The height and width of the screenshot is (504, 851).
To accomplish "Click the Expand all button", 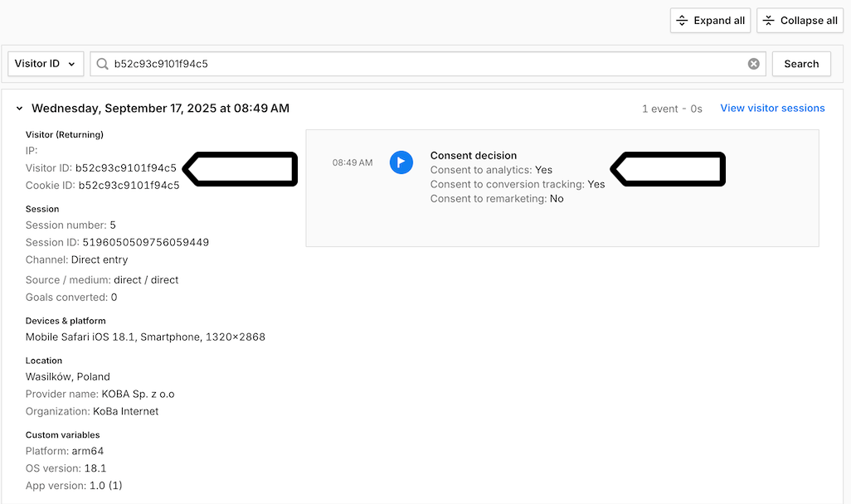I will pyautogui.click(x=710, y=20).
